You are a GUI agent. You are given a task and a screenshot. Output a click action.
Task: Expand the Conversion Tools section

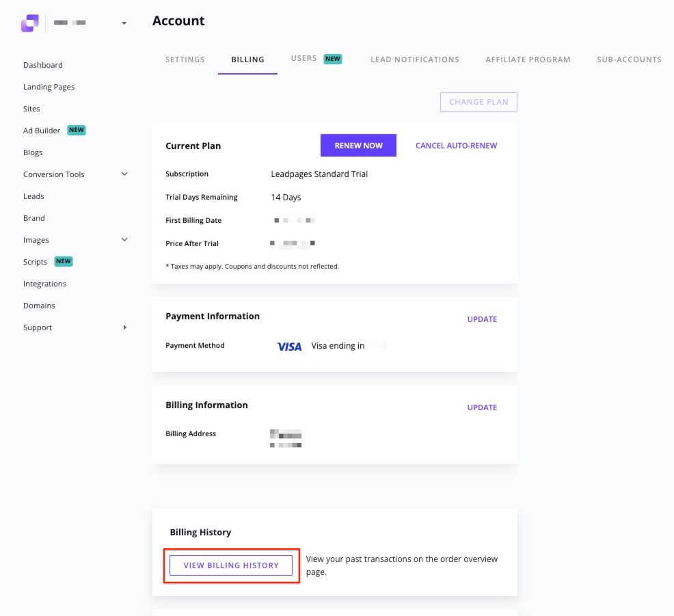pos(124,174)
